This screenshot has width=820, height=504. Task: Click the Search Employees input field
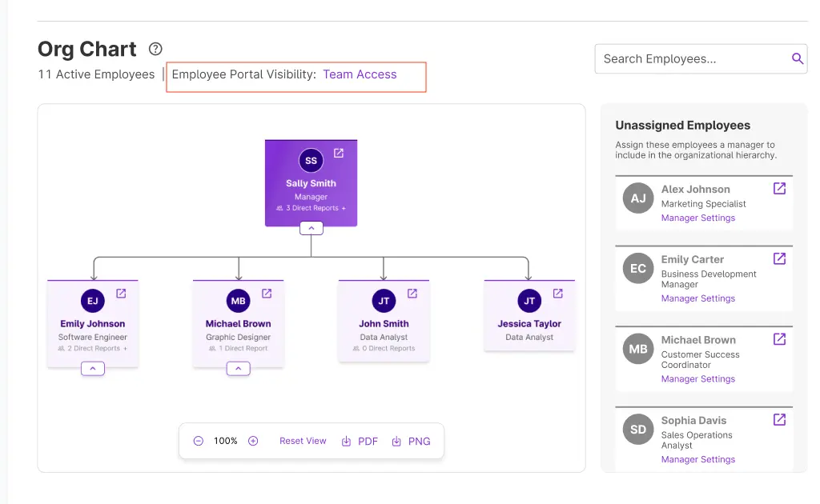point(689,58)
